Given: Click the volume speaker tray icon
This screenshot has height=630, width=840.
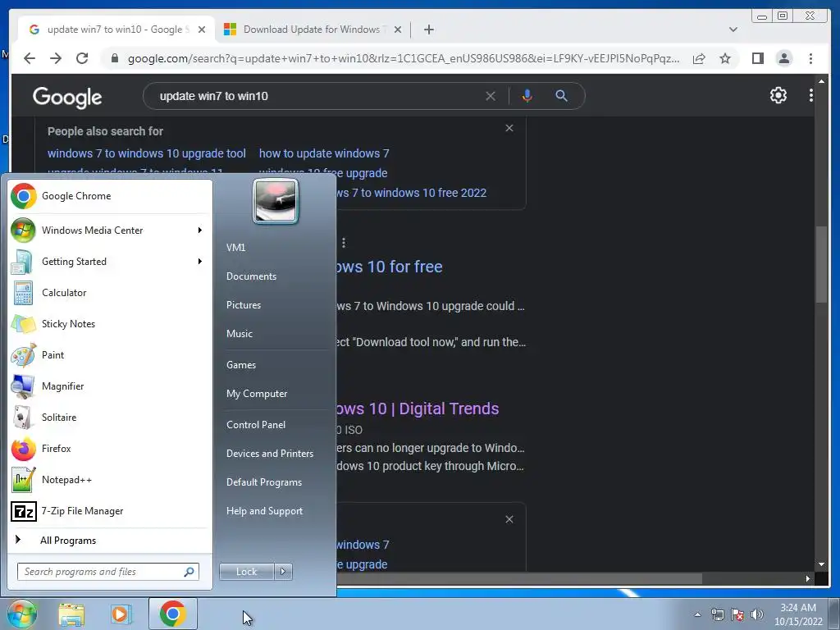Looking at the screenshot, I should click(757, 614).
